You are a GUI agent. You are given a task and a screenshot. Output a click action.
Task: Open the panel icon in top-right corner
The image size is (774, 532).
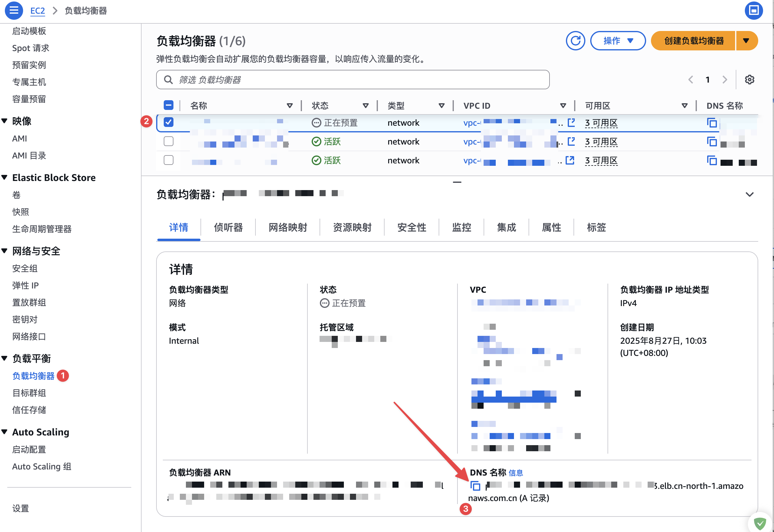tap(754, 10)
